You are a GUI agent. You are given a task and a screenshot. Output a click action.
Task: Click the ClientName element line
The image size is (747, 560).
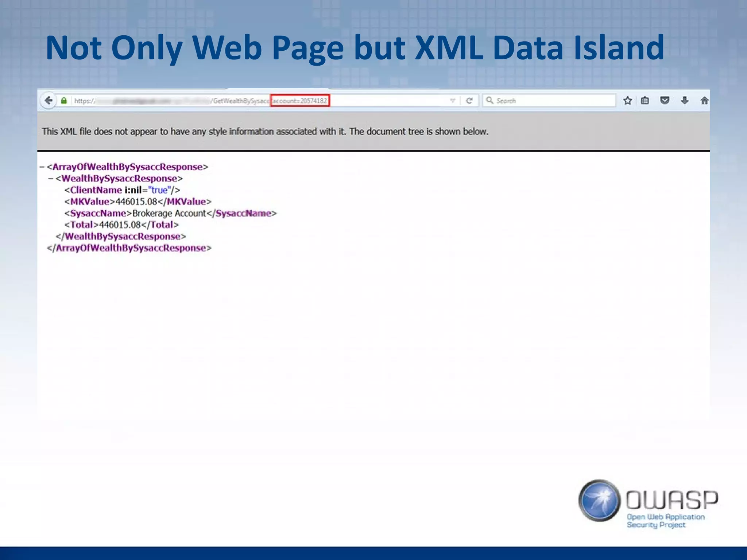click(x=122, y=190)
